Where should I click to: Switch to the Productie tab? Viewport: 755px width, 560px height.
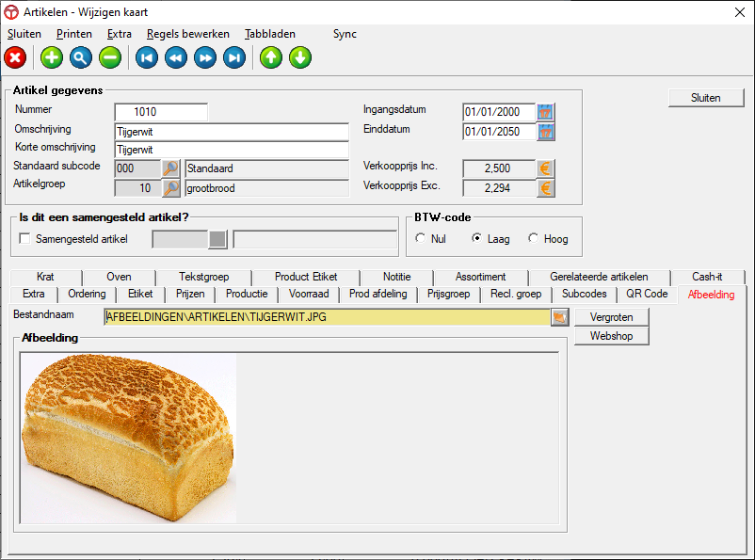pos(247,294)
